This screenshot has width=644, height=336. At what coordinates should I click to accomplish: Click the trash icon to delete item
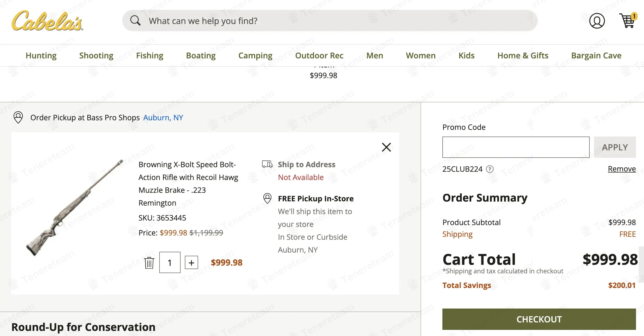click(x=149, y=263)
